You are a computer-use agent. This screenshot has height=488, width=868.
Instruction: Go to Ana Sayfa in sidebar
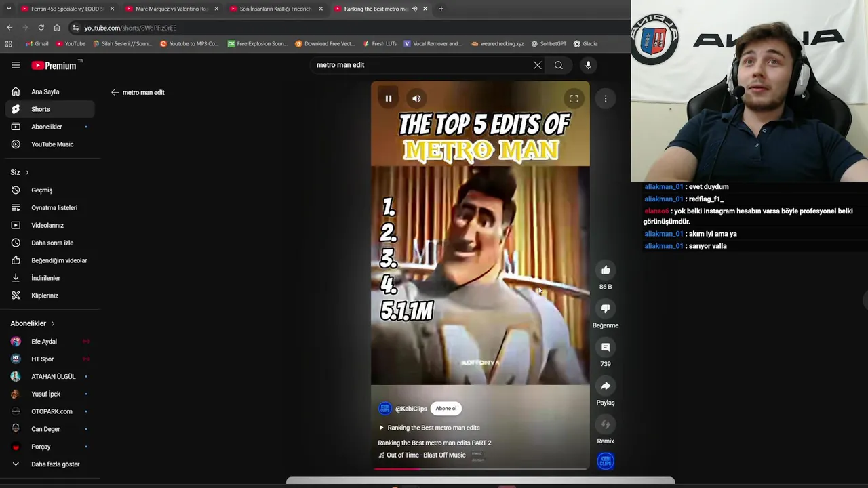(x=50, y=91)
